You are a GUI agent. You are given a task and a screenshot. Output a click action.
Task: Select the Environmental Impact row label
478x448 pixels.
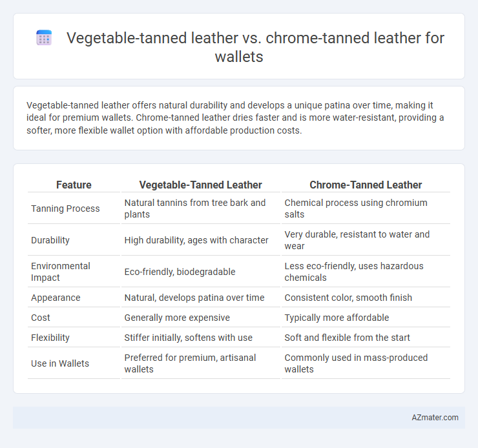point(60,272)
